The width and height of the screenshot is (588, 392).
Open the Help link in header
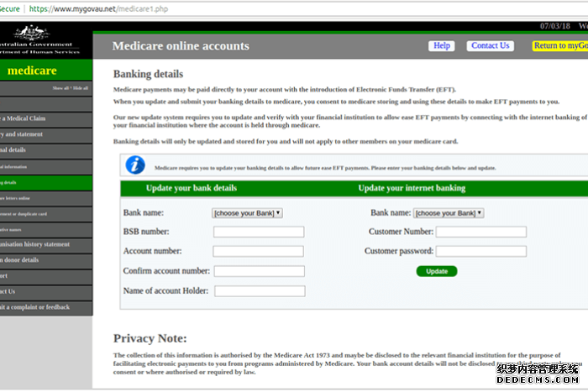coord(442,45)
